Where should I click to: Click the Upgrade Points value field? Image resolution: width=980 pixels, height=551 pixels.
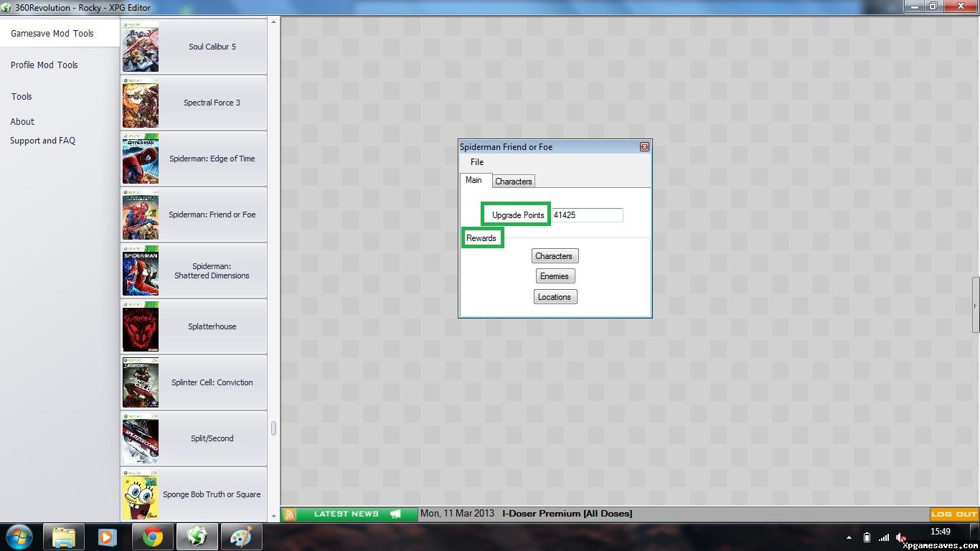pos(587,215)
